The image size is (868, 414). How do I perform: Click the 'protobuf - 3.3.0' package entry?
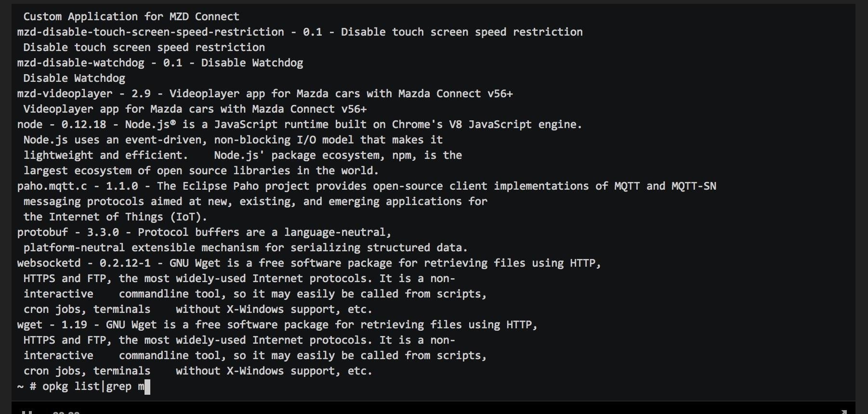[x=68, y=233]
